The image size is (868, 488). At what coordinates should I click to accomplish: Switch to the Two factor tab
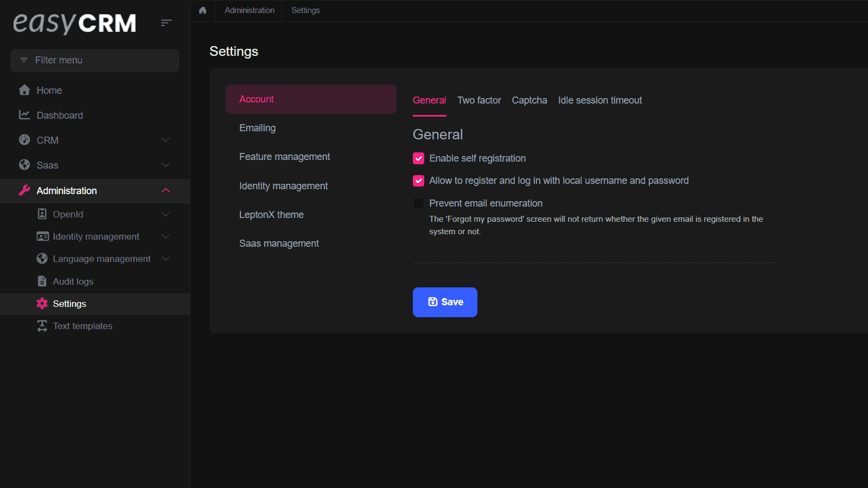pyautogui.click(x=479, y=100)
